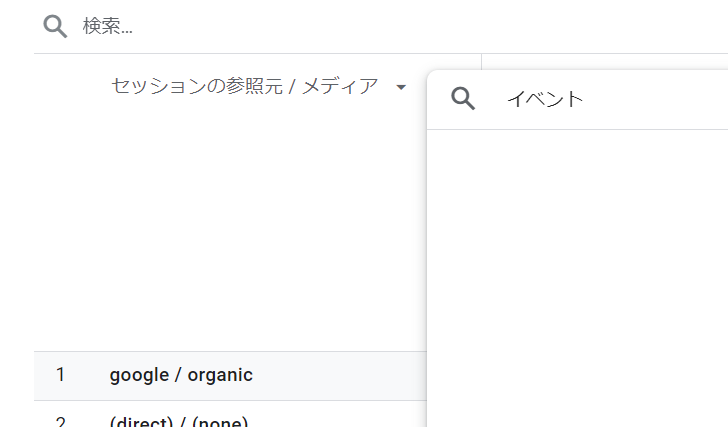Click the empty results area of the popup
The image size is (728, 427).
click(577, 270)
